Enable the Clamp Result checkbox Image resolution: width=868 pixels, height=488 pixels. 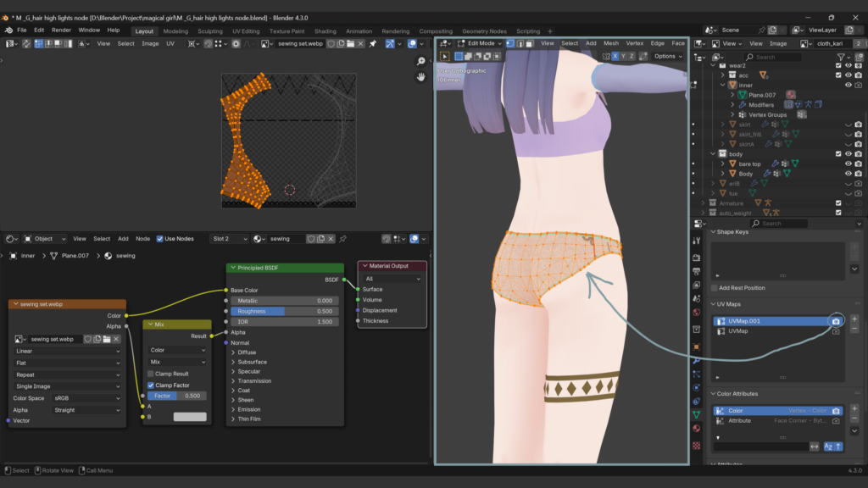pos(151,374)
